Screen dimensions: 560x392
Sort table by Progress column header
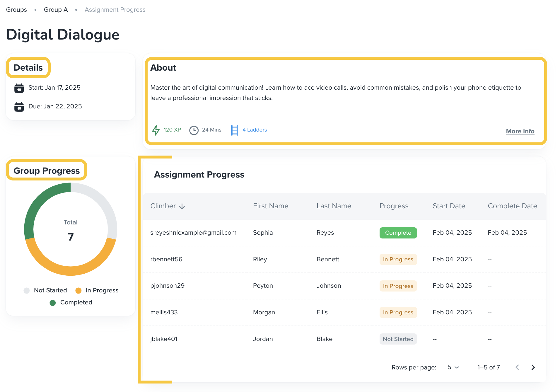pos(394,206)
